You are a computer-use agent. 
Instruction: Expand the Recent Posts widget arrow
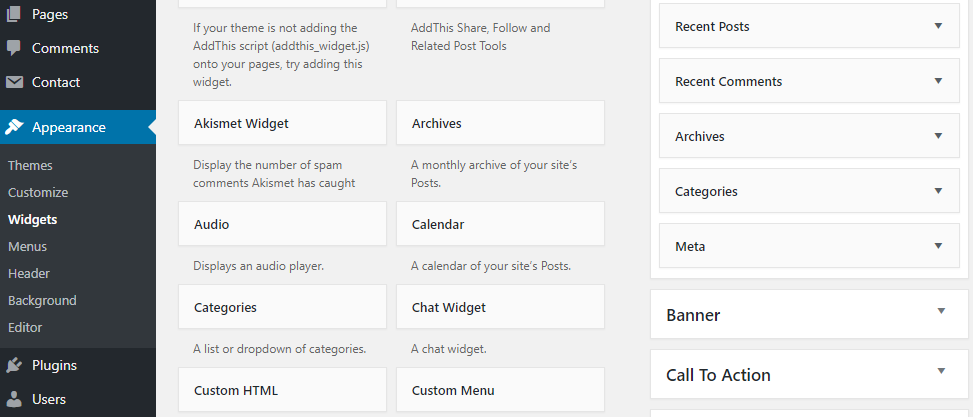tap(938, 26)
